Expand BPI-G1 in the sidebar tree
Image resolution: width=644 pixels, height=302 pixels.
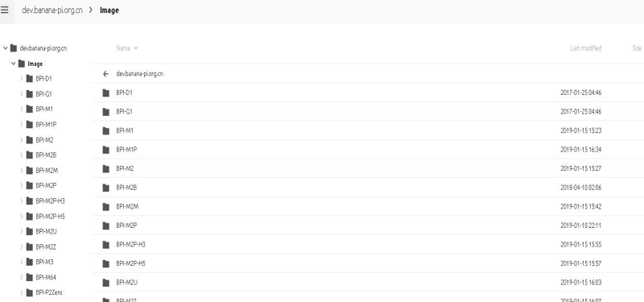click(x=22, y=94)
